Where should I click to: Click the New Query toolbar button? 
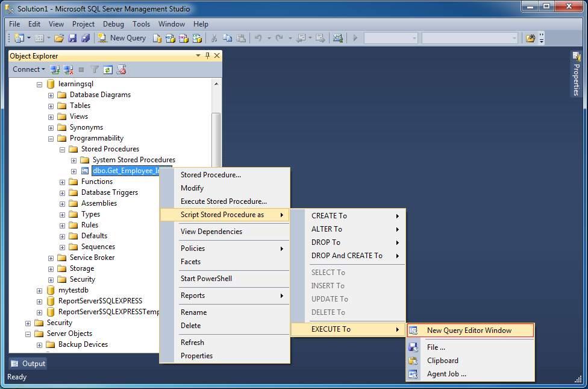coord(122,38)
